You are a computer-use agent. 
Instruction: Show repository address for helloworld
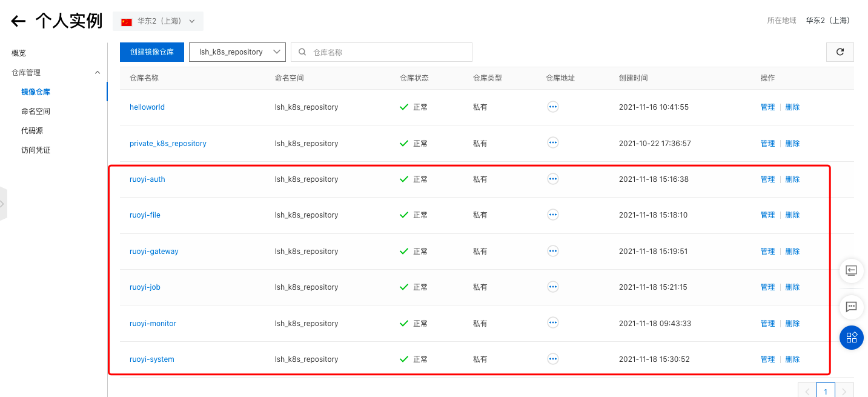(x=552, y=107)
